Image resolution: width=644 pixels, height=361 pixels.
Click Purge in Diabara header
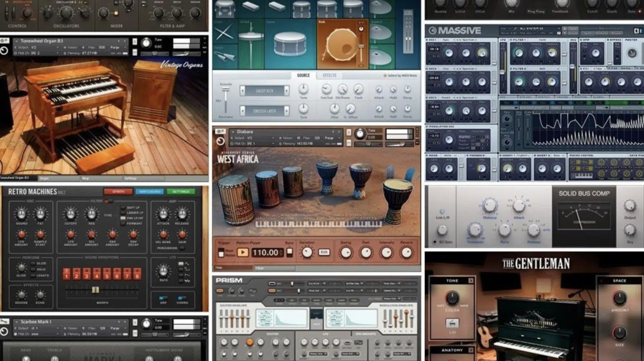click(329, 138)
